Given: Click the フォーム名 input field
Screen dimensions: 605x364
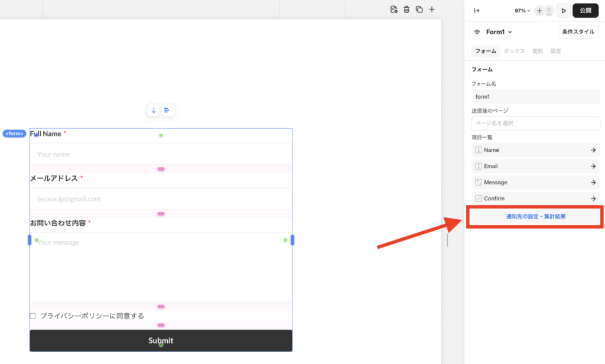Looking at the screenshot, I should (x=535, y=96).
